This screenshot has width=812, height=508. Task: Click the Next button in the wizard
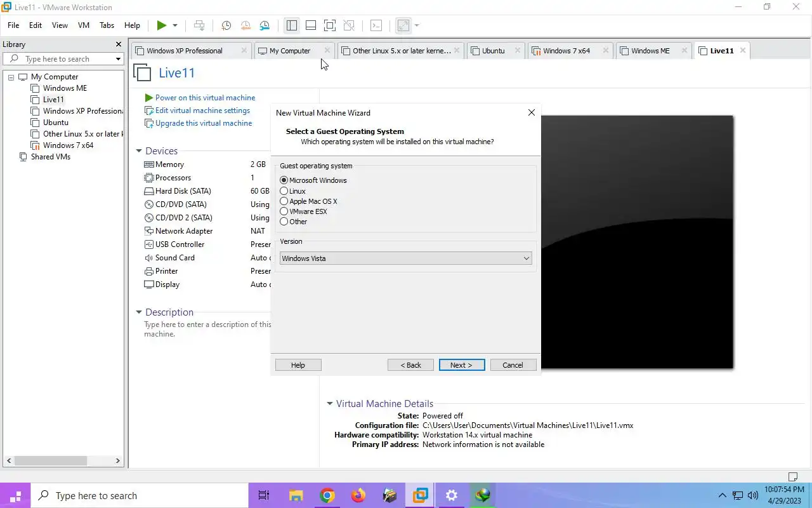pos(462,365)
